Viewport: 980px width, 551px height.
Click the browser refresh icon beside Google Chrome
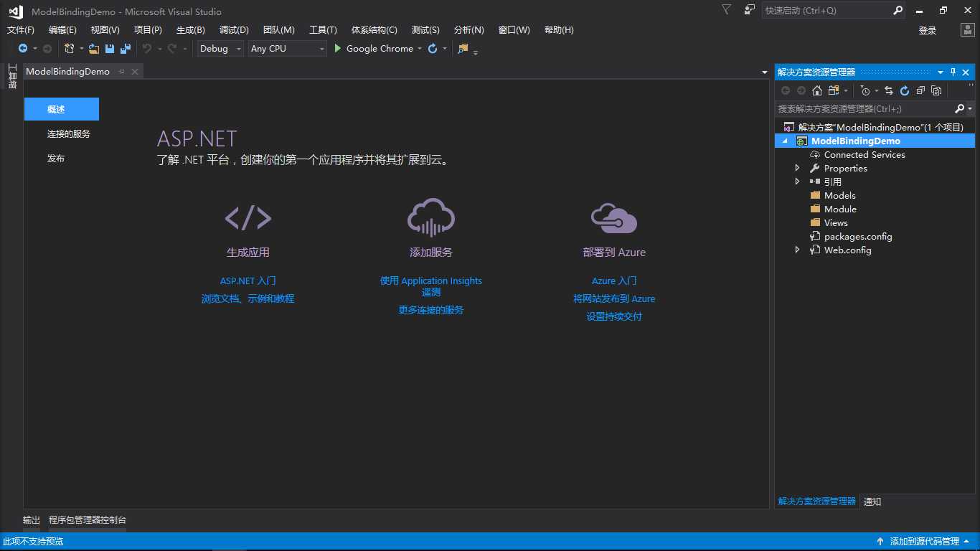(433, 49)
